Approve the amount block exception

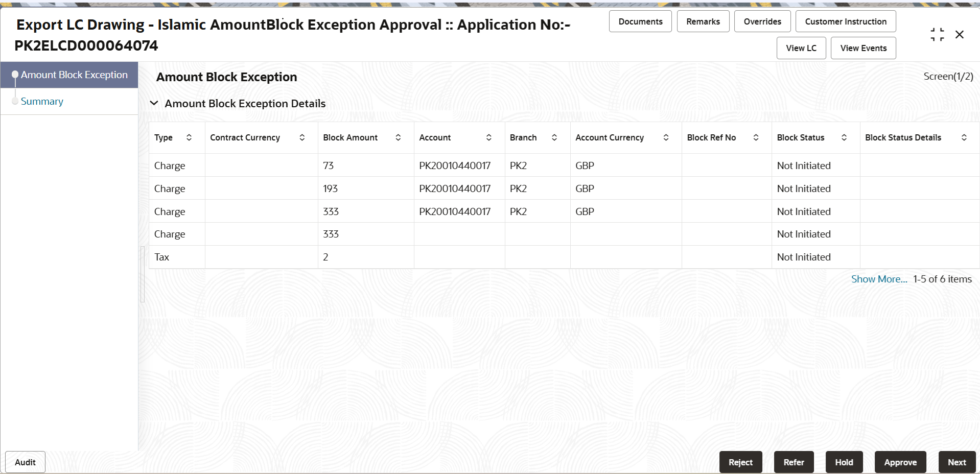coord(900,462)
